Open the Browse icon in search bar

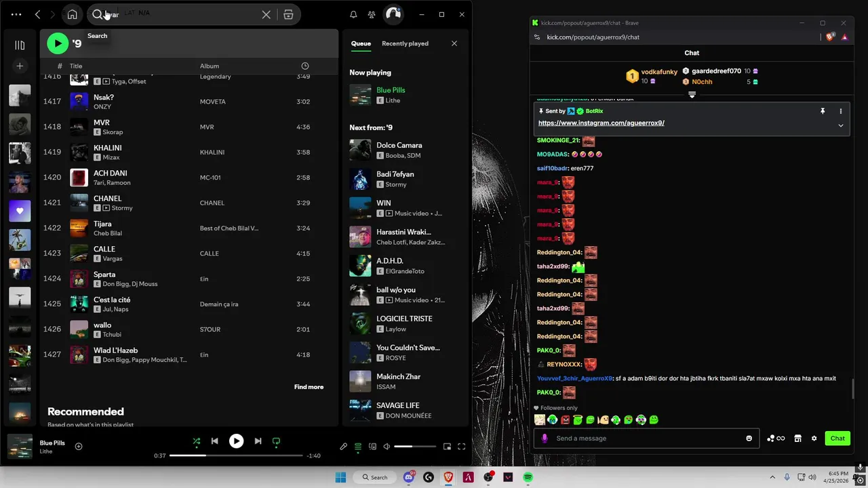(288, 14)
